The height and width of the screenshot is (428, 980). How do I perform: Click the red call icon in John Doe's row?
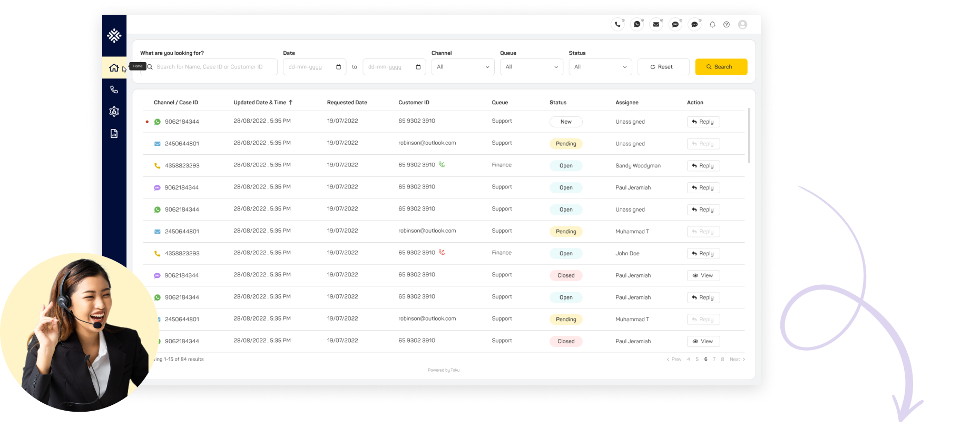442,252
